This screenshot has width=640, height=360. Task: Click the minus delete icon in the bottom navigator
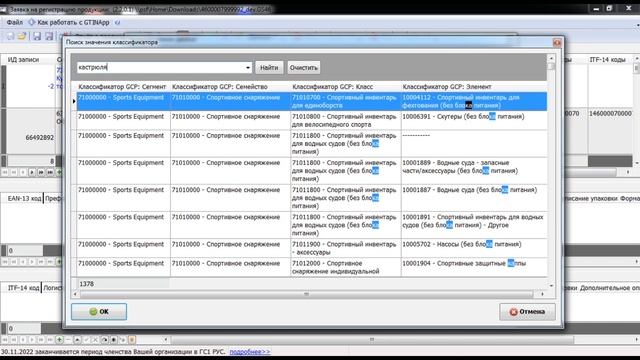68,340
